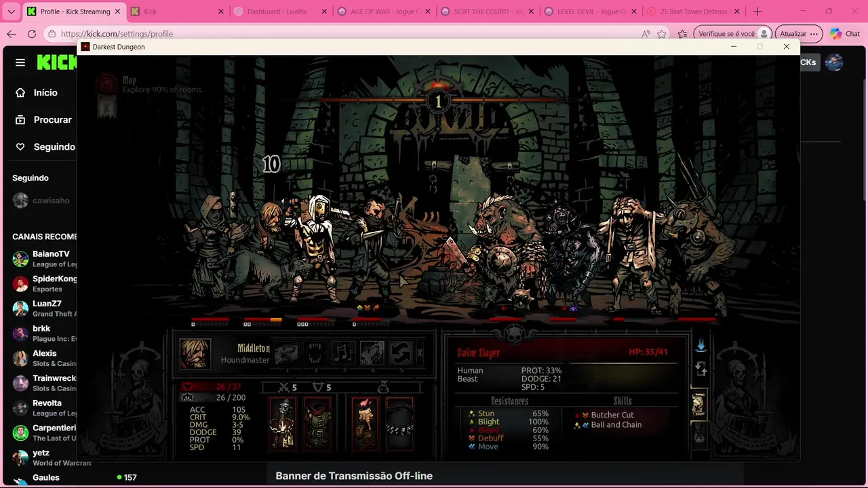Switch to the '25 Best Tower Defense' tab
This screenshot has width=868, height=488.
click(x=692, y=12)
